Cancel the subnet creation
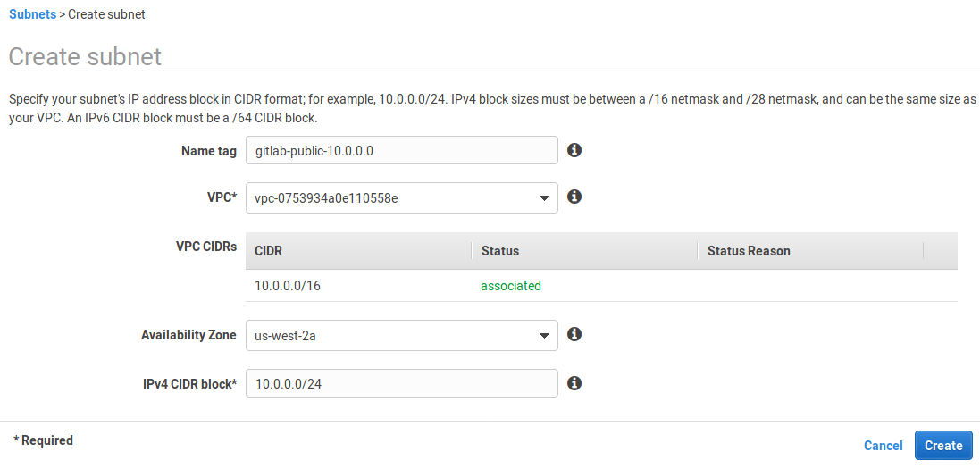Viewport: 980px width, 469px height. 883,446
